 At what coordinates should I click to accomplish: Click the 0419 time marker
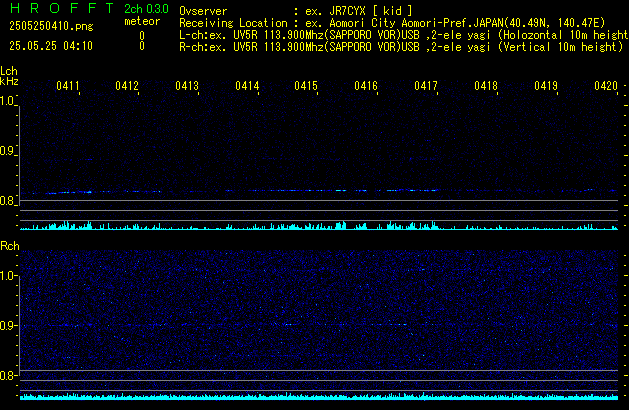point(546,86)
